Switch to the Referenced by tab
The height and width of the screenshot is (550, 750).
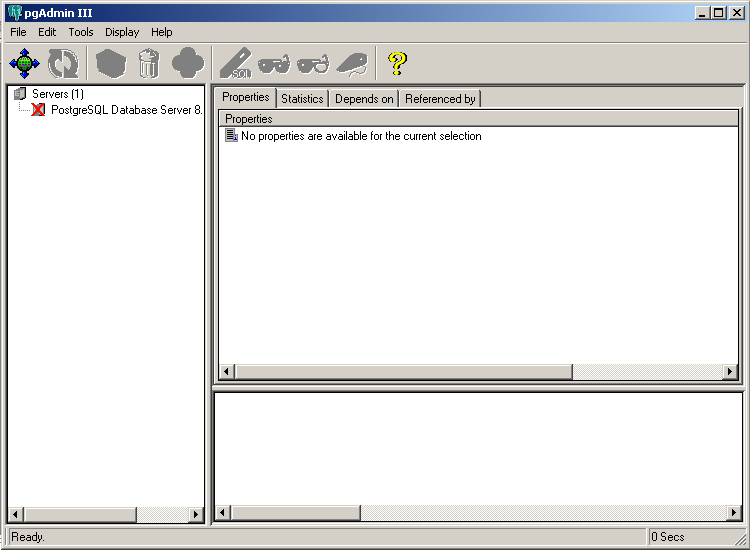440,99
